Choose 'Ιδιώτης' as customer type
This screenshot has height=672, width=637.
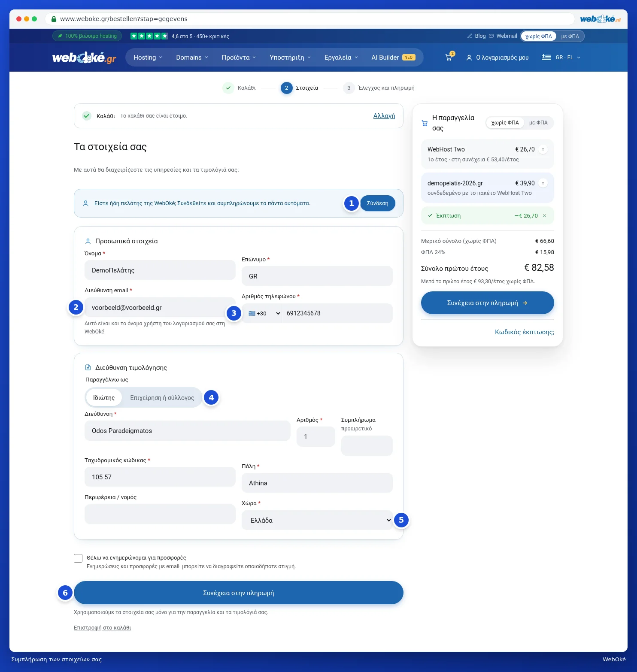tap(104, 398)
